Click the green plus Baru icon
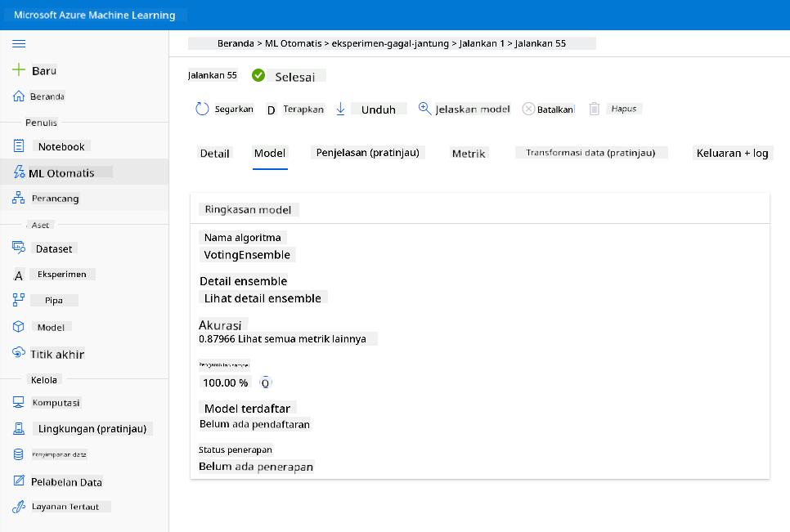The height and width of the screenshot is (532, 790). pos(19,70)
